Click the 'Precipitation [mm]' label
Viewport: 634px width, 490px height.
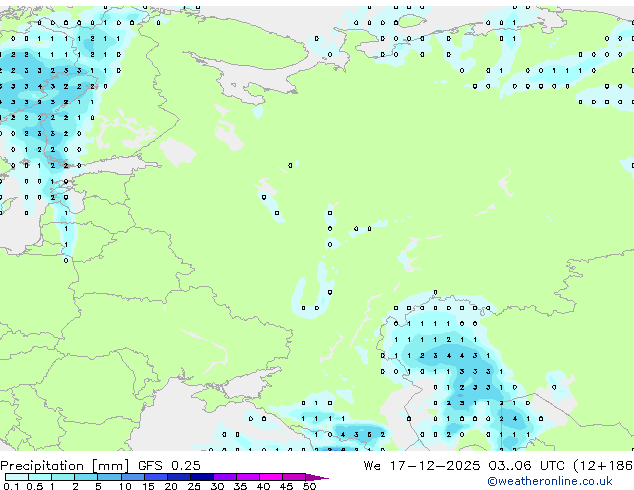[65, 466]
